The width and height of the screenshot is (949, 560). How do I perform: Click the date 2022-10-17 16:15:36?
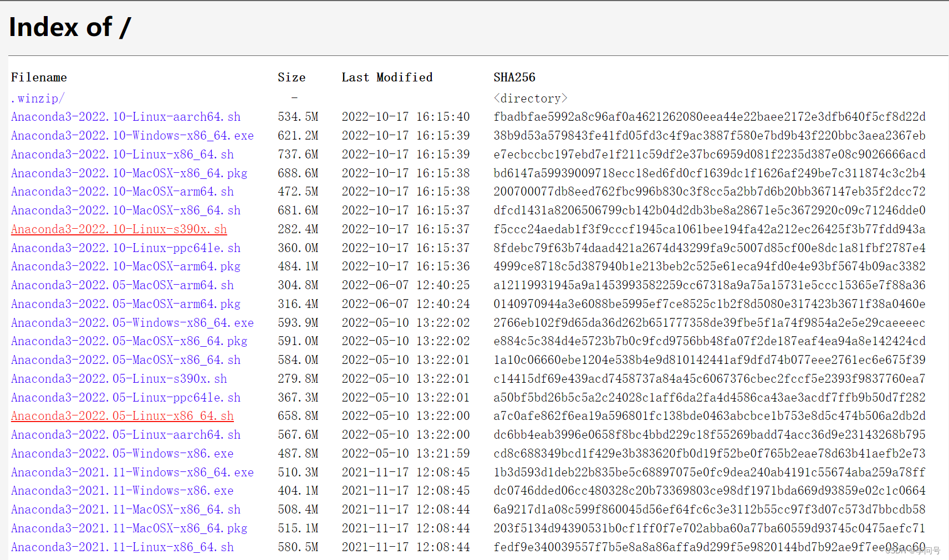(406, 266)
